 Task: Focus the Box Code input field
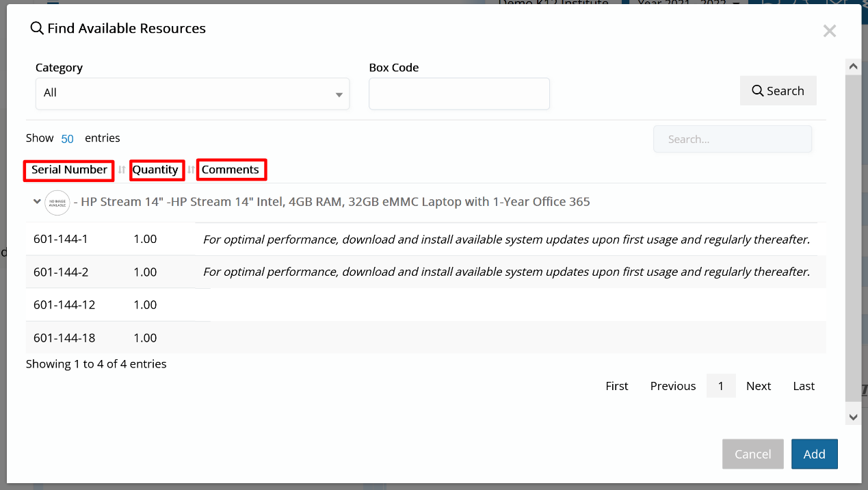tap(459, 93)
